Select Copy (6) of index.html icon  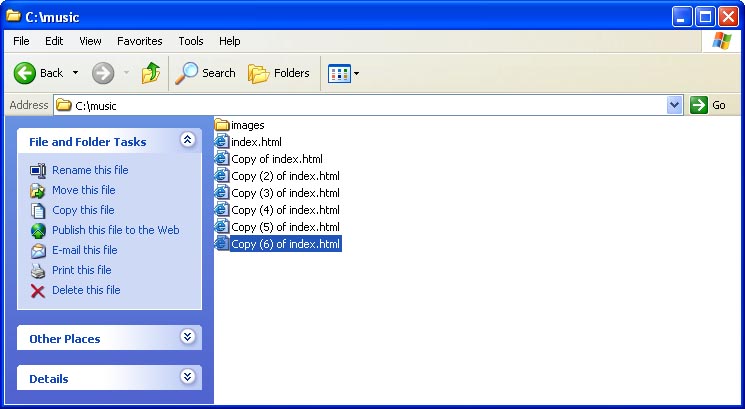[x=222, y=244]
